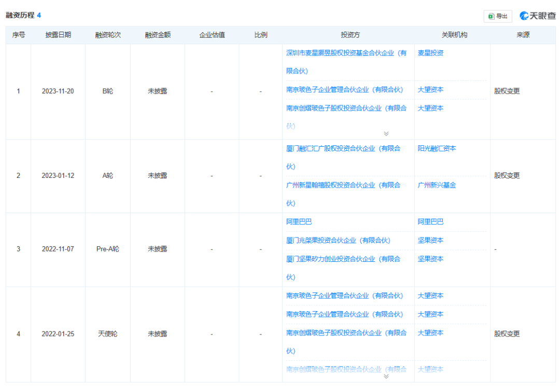The width and height of the screenshot is (560, 392).
Task: Open 厦门融汇汇广股权投资合伙企业 link
Action: [x=343, y=158]
